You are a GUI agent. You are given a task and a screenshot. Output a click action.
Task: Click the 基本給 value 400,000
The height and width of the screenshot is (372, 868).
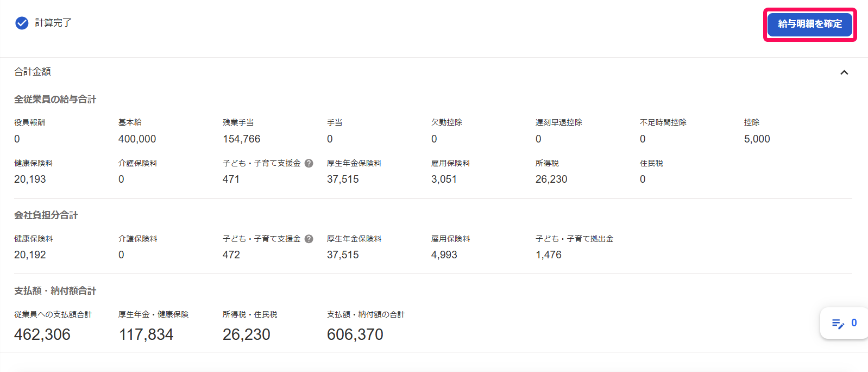coord(137,139)
